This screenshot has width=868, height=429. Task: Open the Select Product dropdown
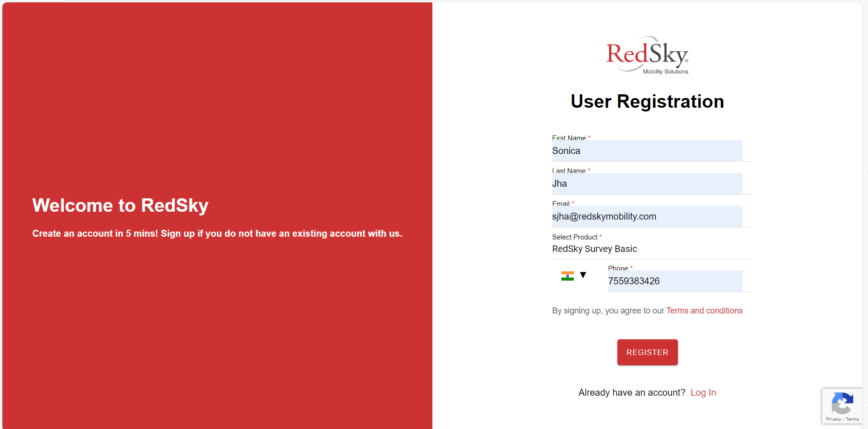tap(652, 249)
